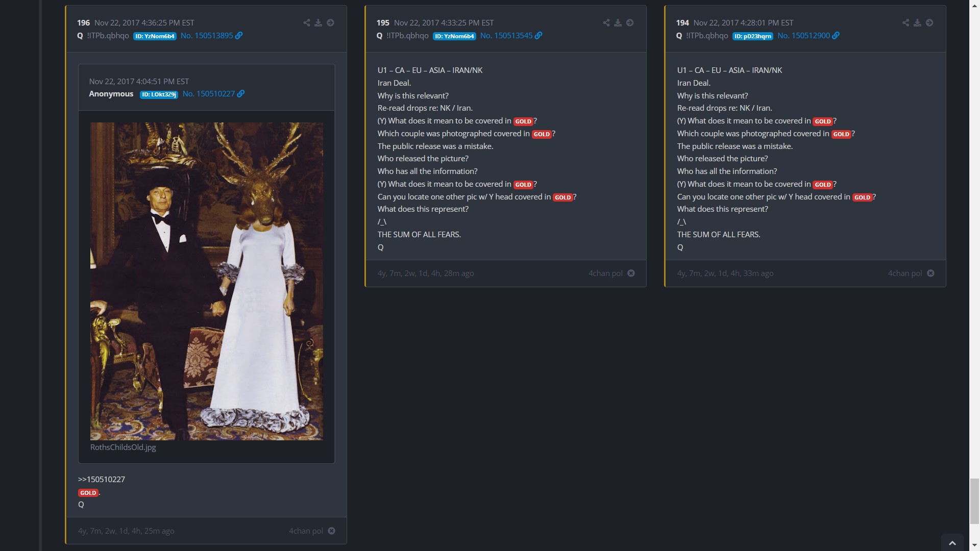The image size is (980, 551).
Task: Click GOLD tag after 'Which couple was photographed' in post 194
Action: coord(841,134)
